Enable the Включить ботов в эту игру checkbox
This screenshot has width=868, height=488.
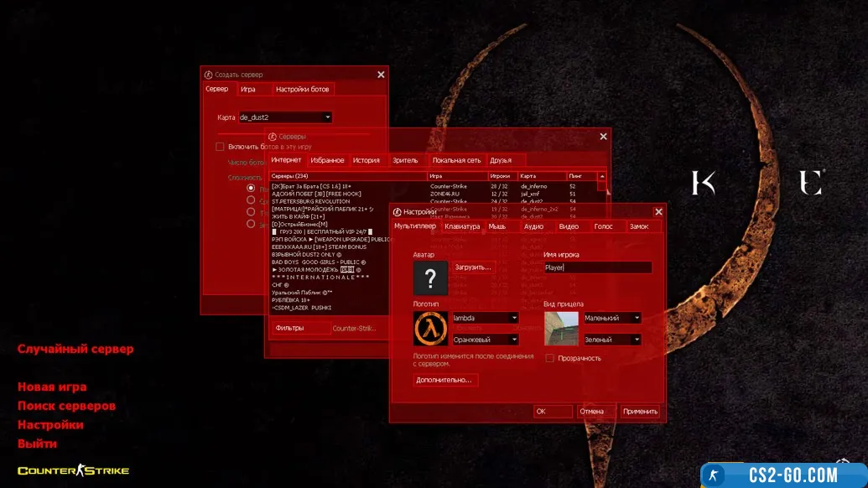221,147
